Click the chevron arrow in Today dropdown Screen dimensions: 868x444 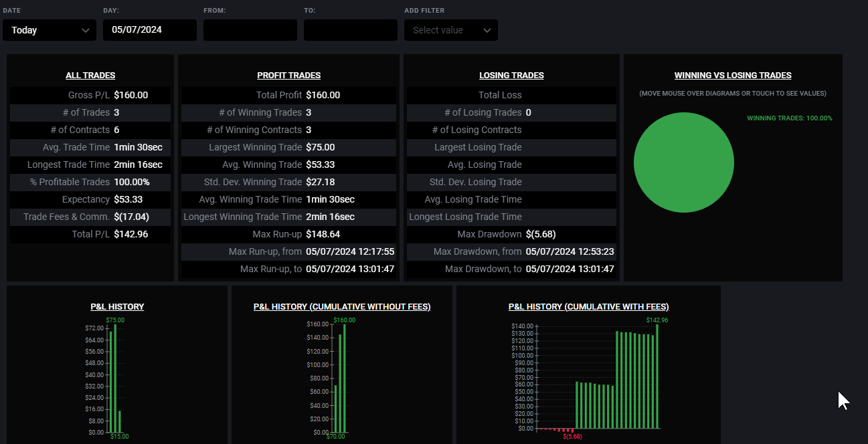(85, 30)
